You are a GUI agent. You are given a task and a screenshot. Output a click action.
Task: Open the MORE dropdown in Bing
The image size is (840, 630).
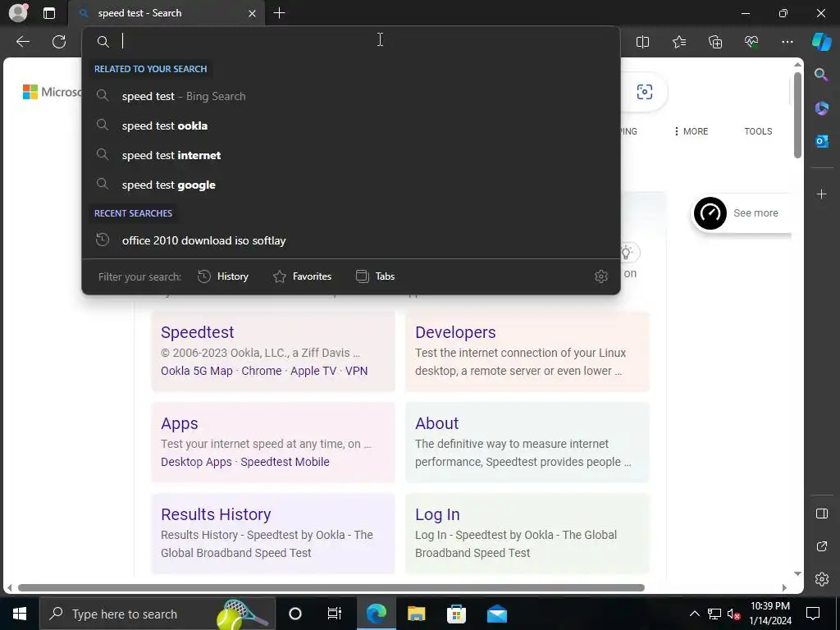point(691,131)
